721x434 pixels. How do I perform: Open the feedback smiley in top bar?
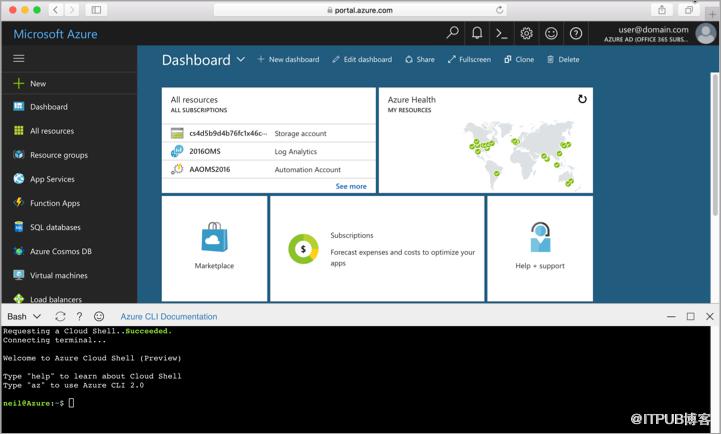(551, 33)
